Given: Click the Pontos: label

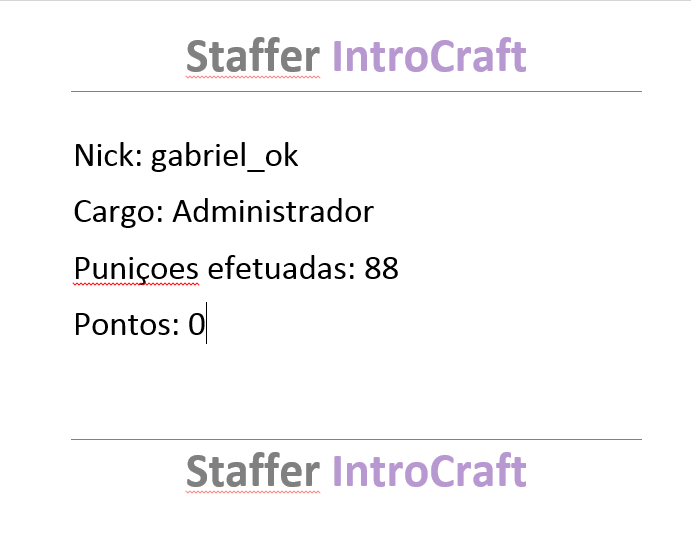Looking at the screenshot, I should (x=127, y=324).
